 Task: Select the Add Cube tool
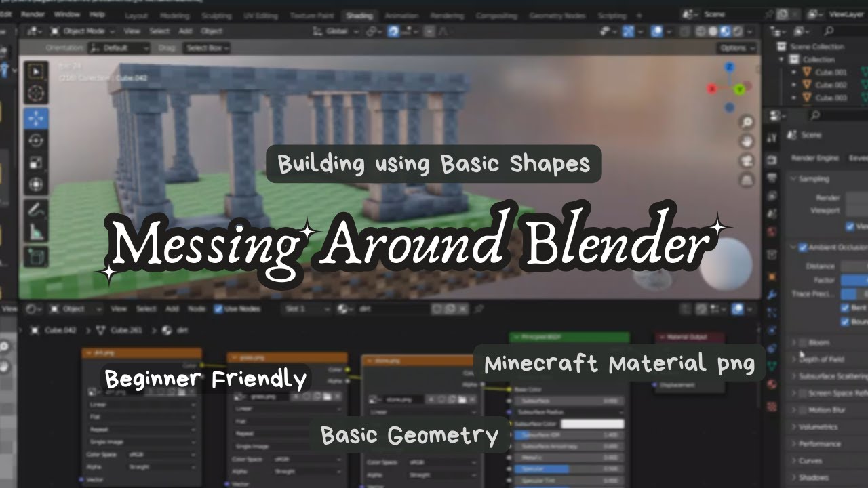pyautogui.click(x=36, y=257)
